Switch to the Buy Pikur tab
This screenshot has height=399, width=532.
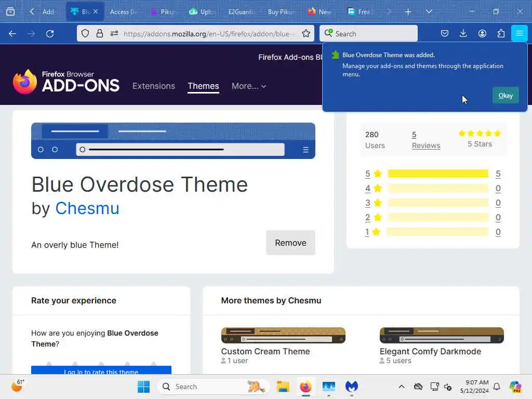[281, 12]
